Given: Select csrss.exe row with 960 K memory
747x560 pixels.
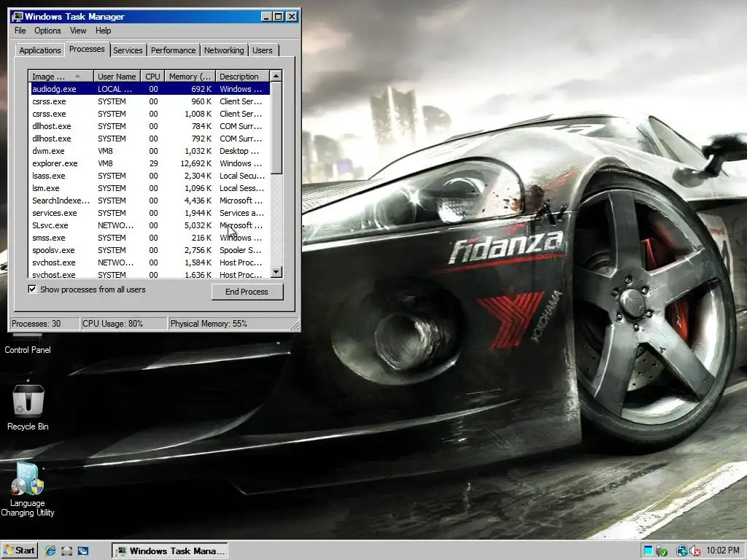Looking at the screenshot, I should pos(149,101).
